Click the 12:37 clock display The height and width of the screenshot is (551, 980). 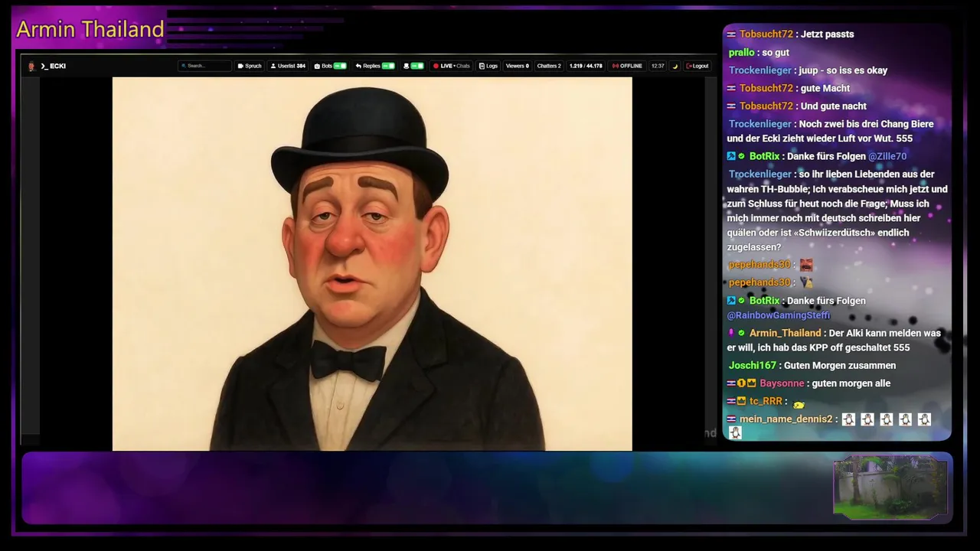pos(658,66)
